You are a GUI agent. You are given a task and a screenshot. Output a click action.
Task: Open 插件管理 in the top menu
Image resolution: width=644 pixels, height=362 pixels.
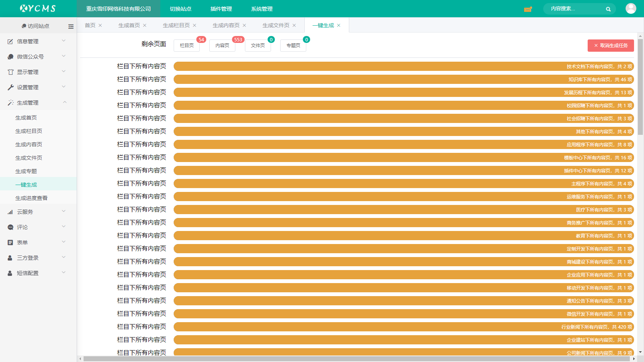pyautogui.click(x=221, y=9)
